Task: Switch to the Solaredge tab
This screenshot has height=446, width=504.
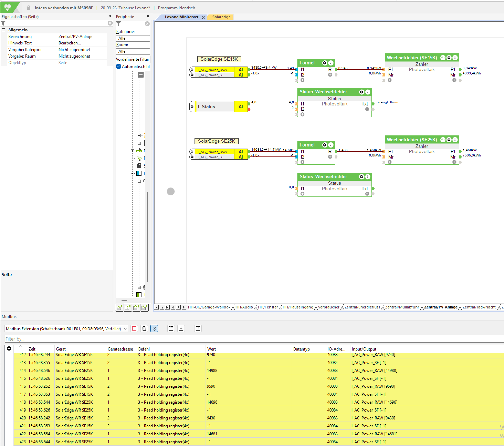Action: pyautogui.click(x=221, y=17)
